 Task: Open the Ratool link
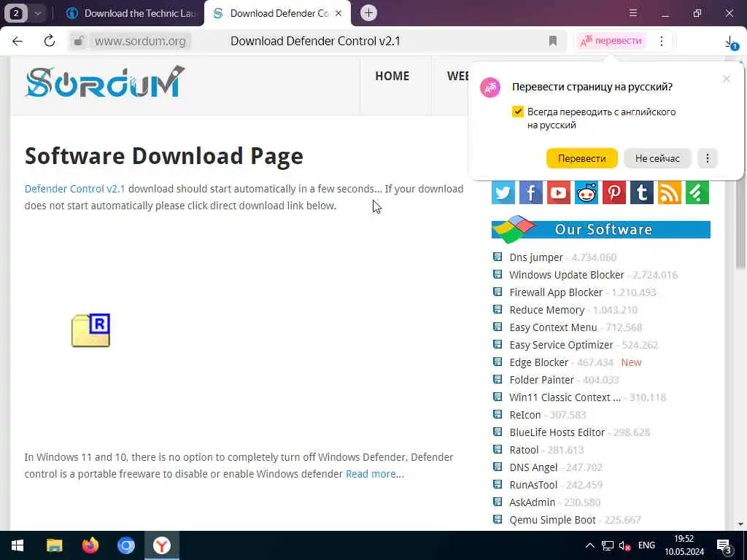point(524,450)
